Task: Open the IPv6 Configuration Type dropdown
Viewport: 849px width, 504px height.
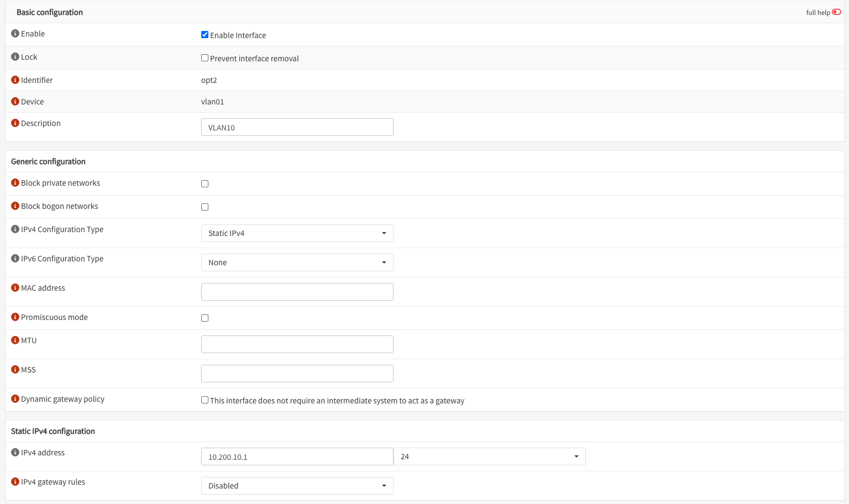Action: pyautogui.click(x=297, y=262)
